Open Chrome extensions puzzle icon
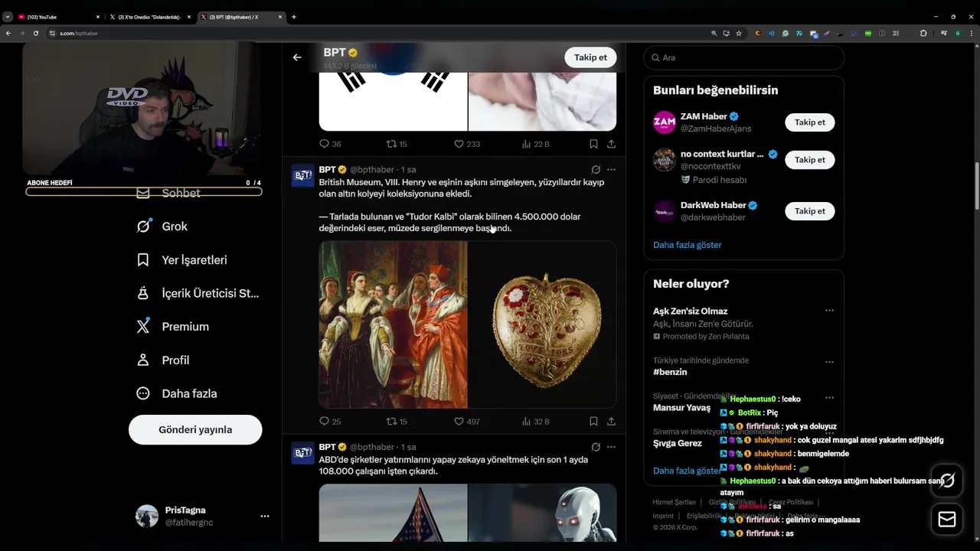 (923, 33)
